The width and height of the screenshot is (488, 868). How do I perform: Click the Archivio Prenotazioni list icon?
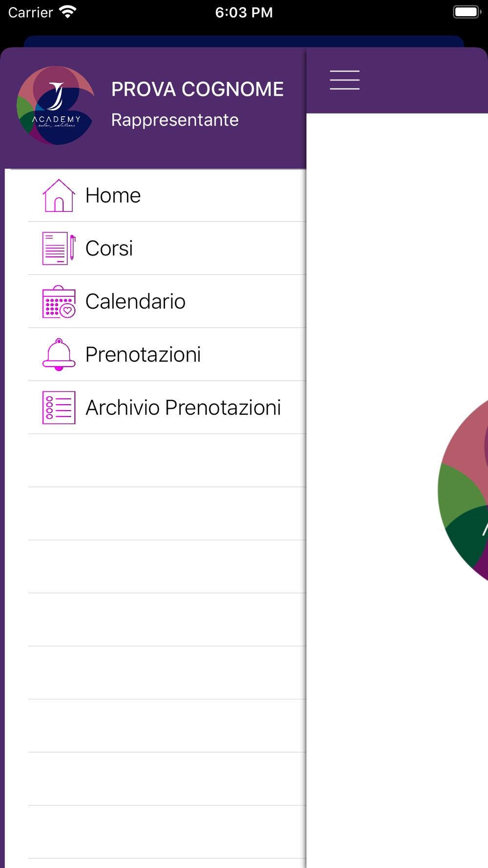59,408
